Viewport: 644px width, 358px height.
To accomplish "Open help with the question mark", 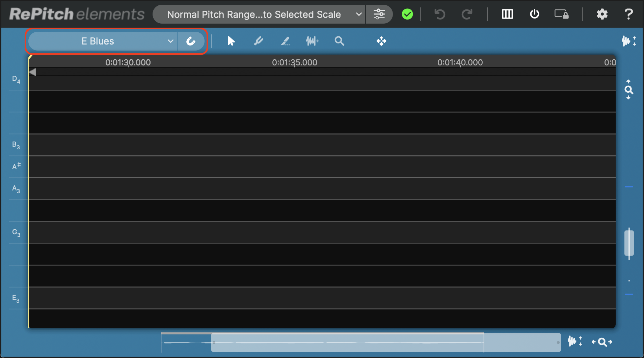I will point(628,14).
